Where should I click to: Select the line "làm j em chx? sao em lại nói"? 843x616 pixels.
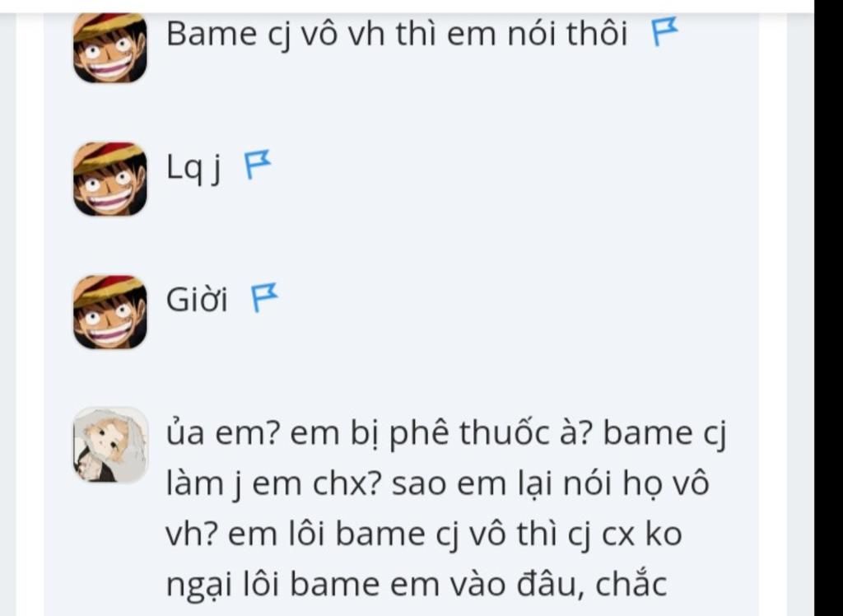point(438,484)
